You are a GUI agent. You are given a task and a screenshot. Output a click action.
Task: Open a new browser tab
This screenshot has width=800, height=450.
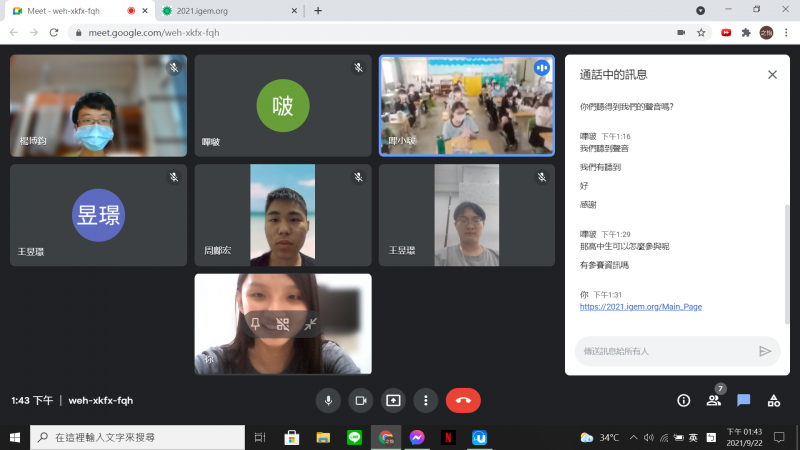pos(318,11)
